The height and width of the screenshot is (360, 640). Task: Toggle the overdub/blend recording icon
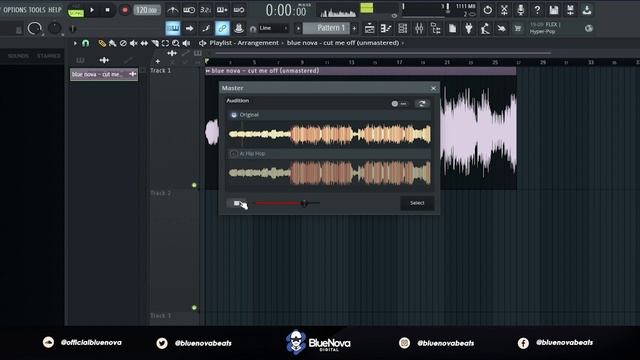point(222,10)
